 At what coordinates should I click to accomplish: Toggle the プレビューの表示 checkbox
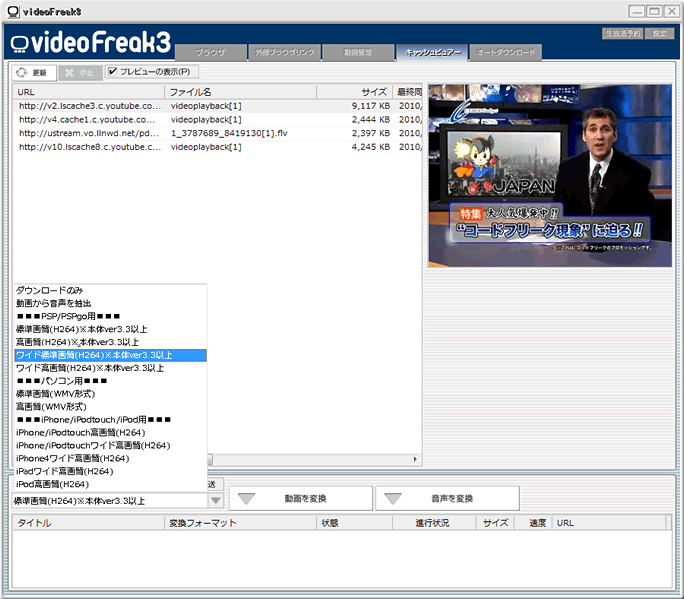pos(113,72)
